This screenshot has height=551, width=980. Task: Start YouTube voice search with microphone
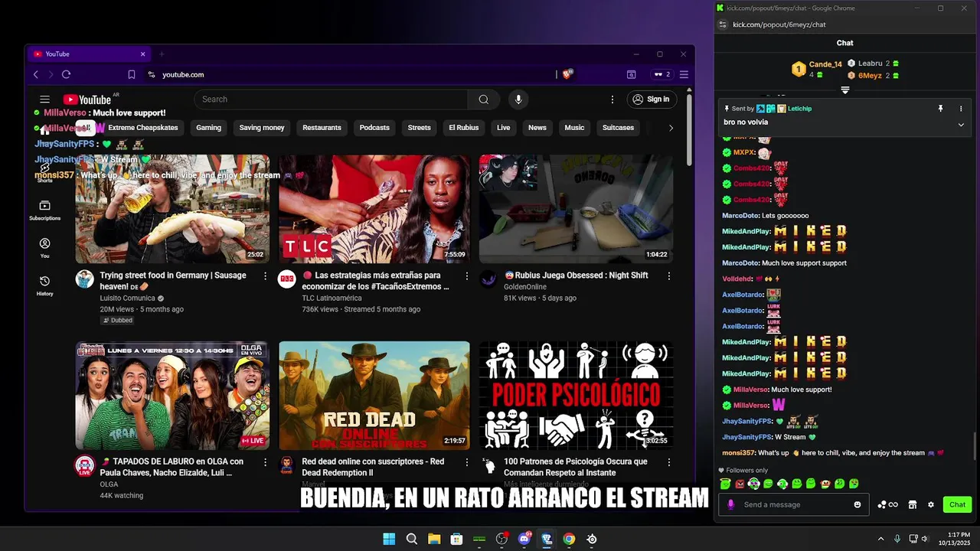point(518,99)
